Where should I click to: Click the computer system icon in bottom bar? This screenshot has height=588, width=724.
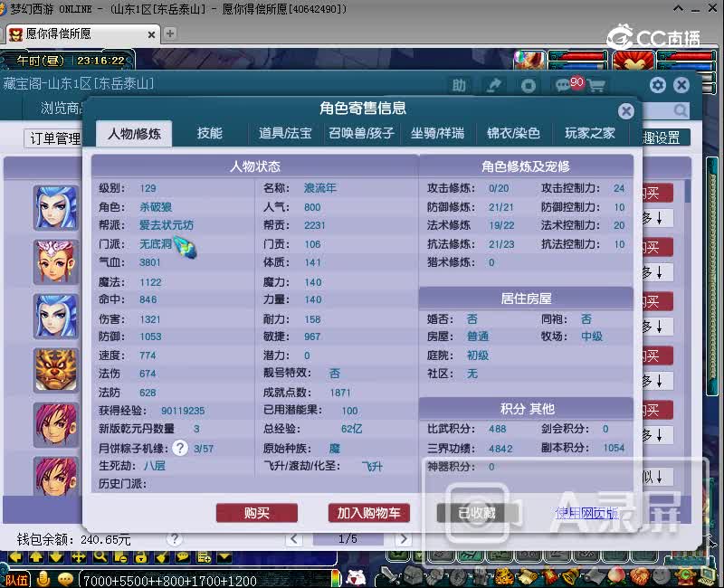tap(707, 575)
